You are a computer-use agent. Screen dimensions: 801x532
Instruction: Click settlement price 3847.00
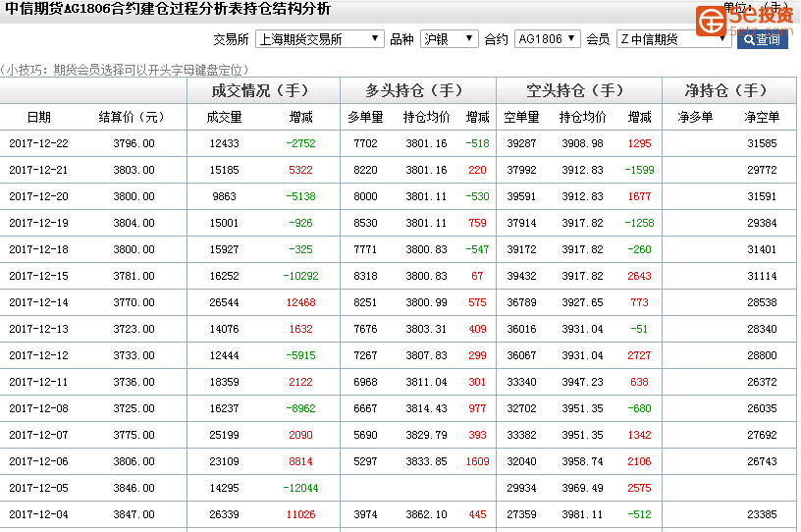point(133,514)
